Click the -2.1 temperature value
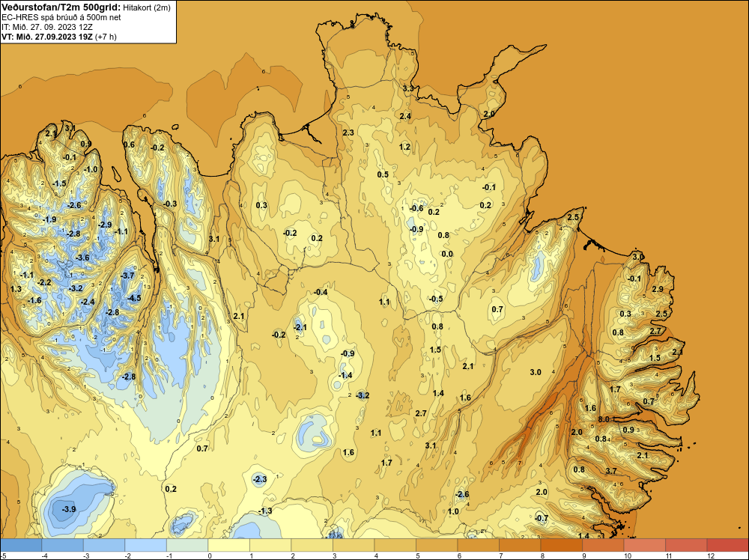Viewport: 749px width, 560px height. 300,327
